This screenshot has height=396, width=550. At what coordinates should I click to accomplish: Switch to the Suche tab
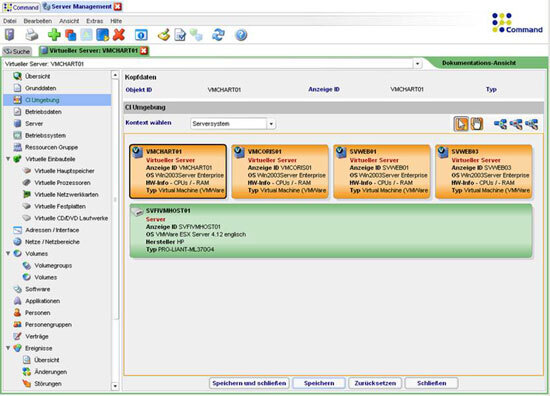tap(17, 51)
